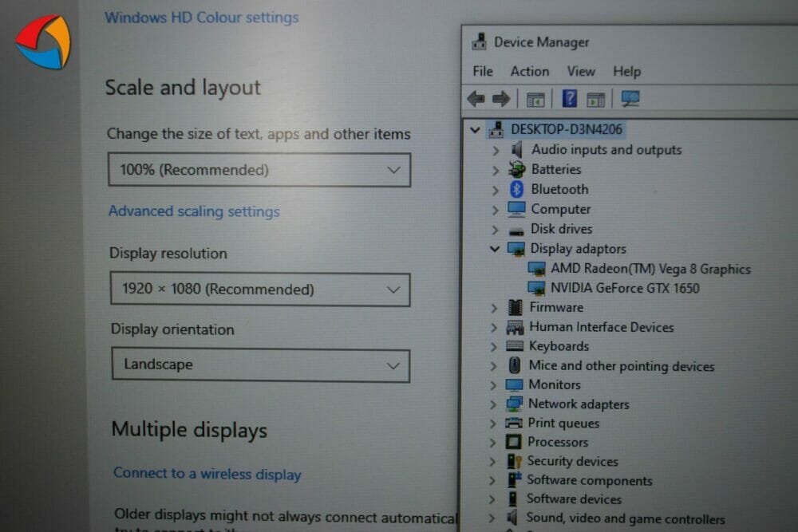Click the Print queues printer icon
798x532 pixels.
click(x=513, y=423)
